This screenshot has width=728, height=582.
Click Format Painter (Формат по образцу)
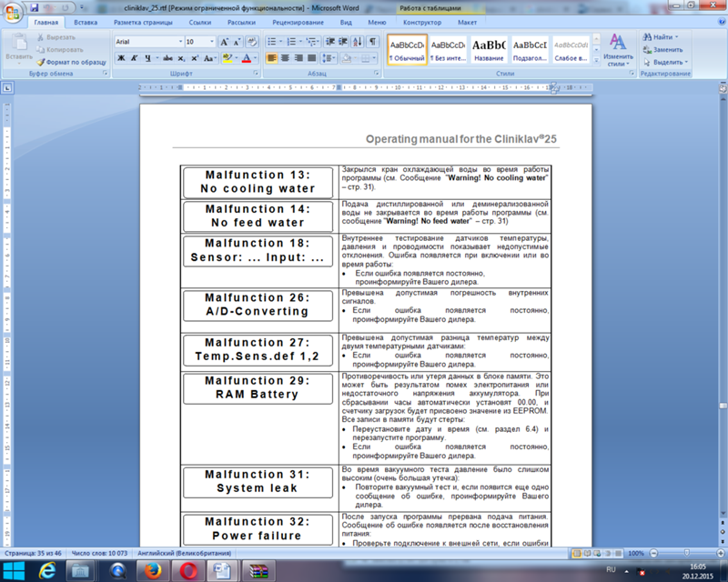click(72, 62)
